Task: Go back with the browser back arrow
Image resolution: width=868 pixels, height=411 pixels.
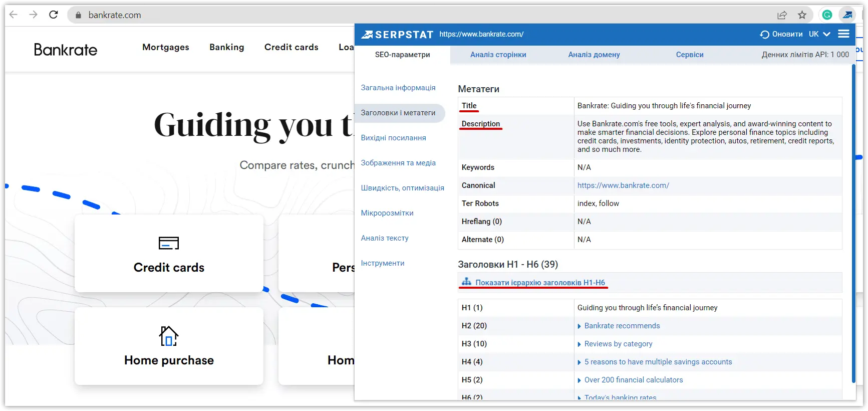Action: (x=14, y=15)
